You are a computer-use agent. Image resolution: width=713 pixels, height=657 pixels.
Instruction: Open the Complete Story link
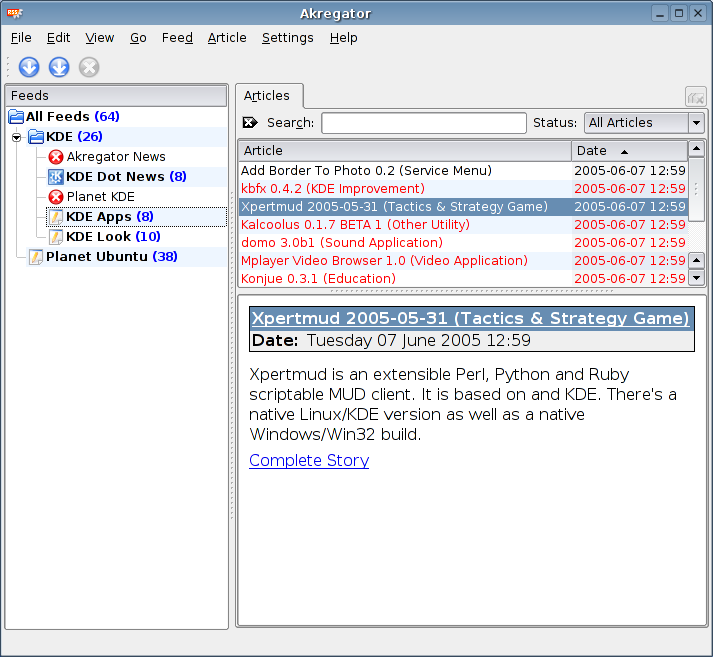[309, 461]
